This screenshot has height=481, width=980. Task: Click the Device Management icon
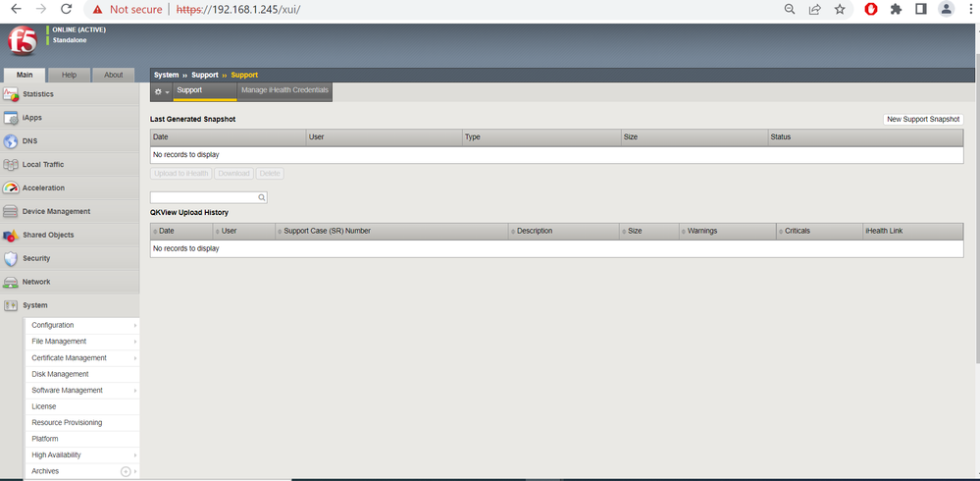click(11, 211)
